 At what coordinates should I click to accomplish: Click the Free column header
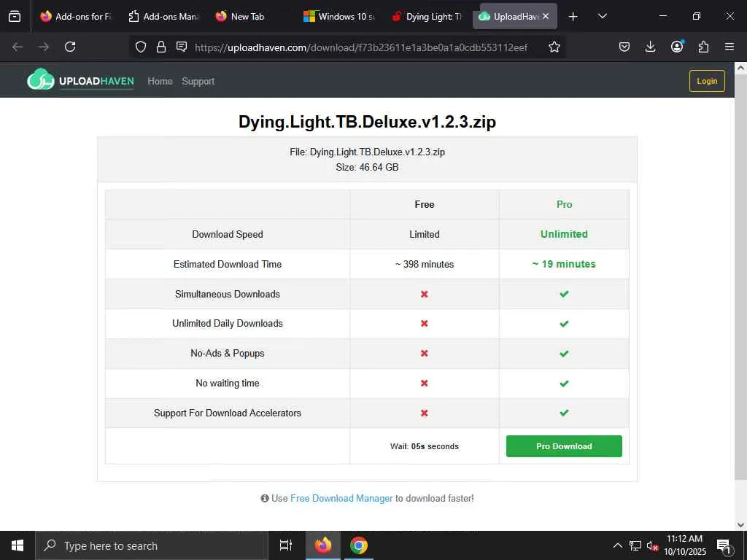(x=425, y=204)
